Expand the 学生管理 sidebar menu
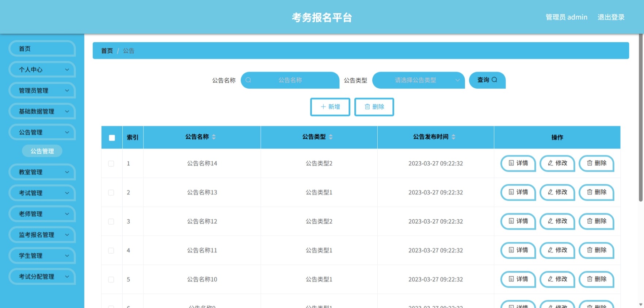Screen dimensions: 644x308 (42, 255)
